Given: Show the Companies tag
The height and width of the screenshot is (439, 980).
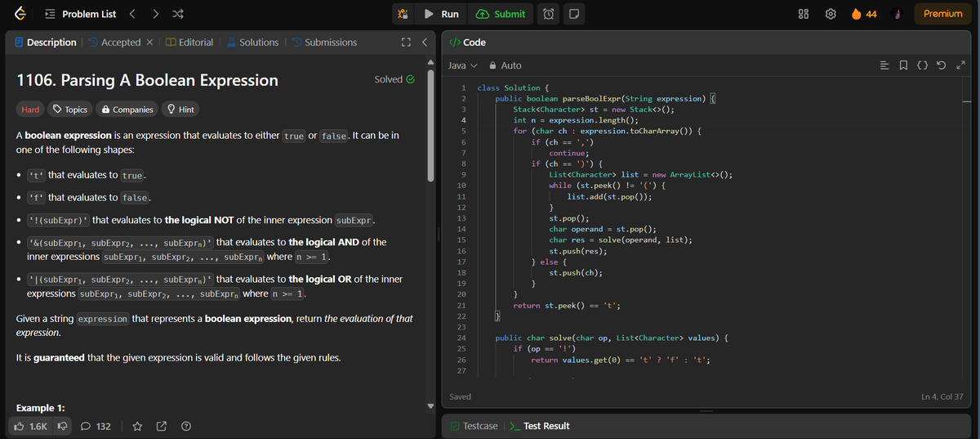Looking at the screenshot, I should pyautogui.click(x=126, y=110).
